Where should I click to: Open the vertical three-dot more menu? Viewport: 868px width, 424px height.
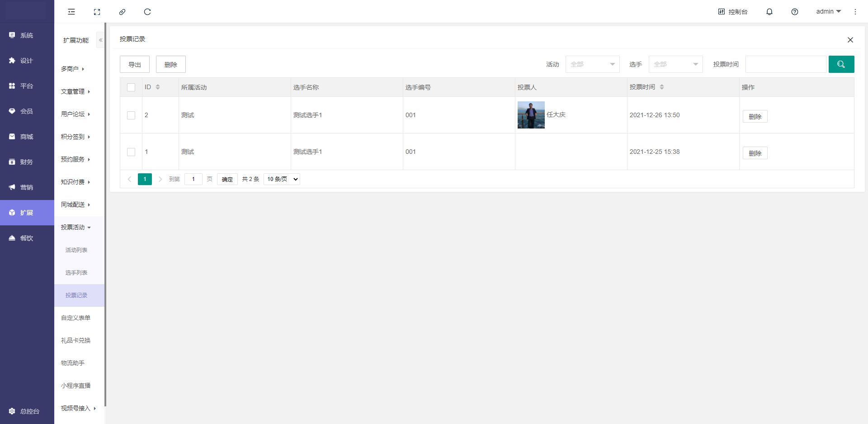pos(855,12)
